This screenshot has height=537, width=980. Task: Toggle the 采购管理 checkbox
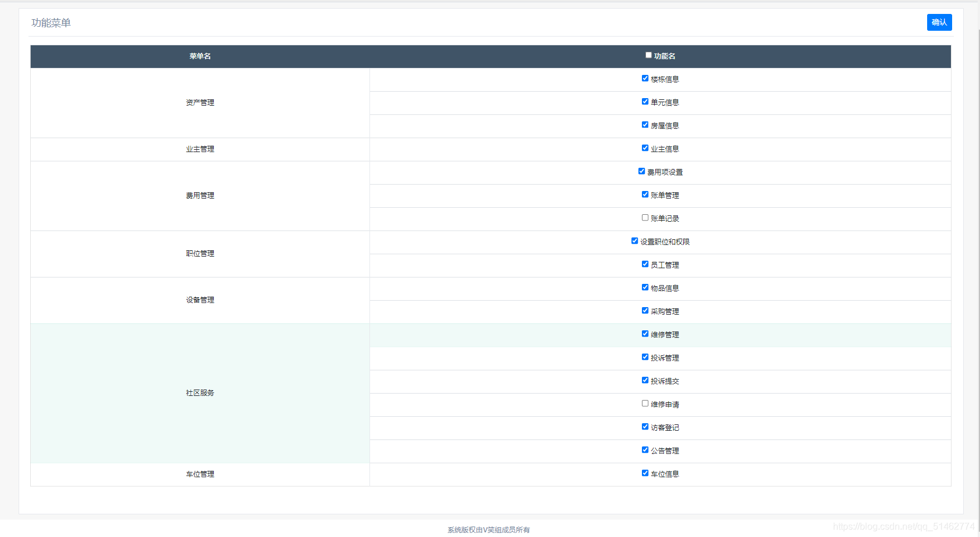(645, 311)
